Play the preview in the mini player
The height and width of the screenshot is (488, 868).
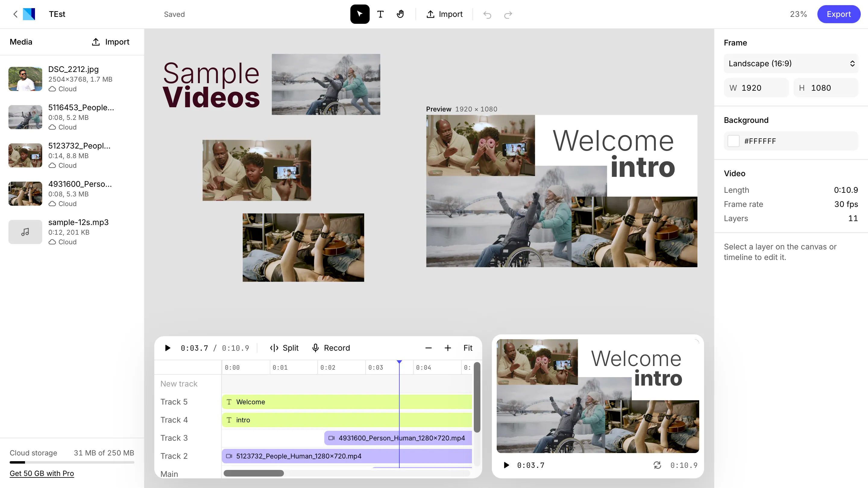coord(506,465)
